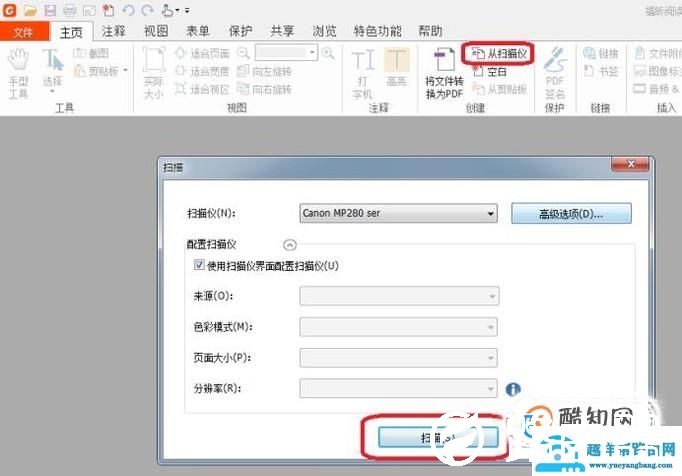Open the 浏览 ribbon tab
The height and width of the screenshot is (476, 682).
click(x=324, y=31)
